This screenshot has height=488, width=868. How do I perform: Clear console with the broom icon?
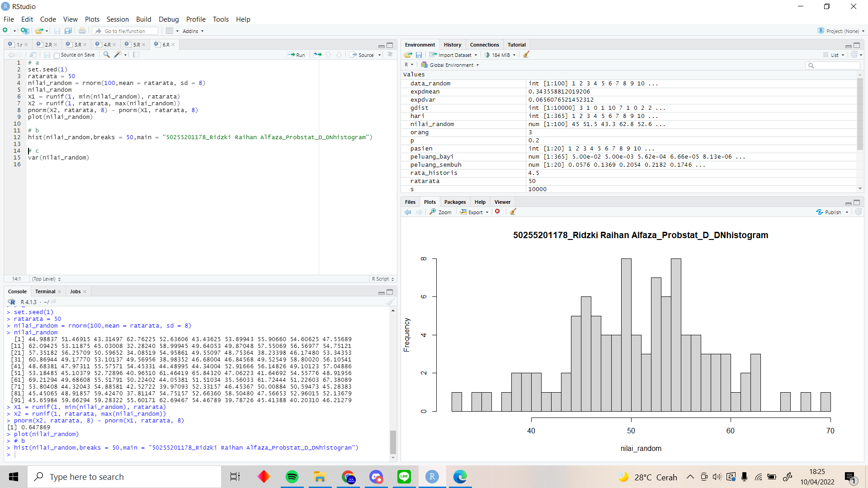coord(390,302)
